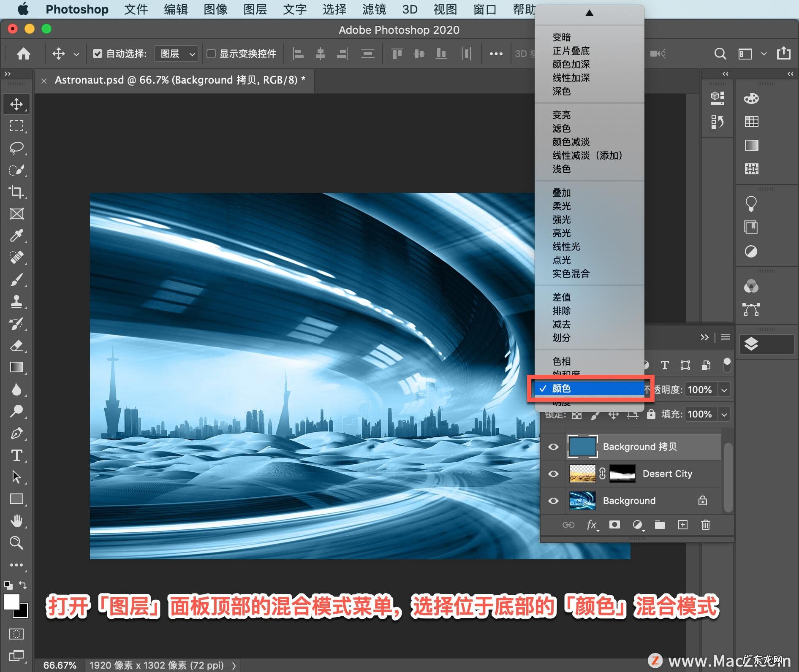Expand status bar info arrow

pyautogui.click(x=234, y=666)
